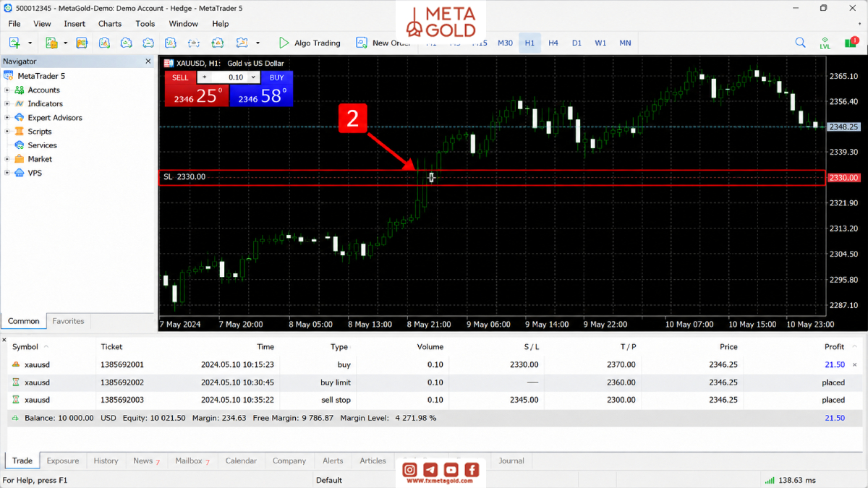
Task: Click the Algo Trading play icon
Action: point(284,43)
